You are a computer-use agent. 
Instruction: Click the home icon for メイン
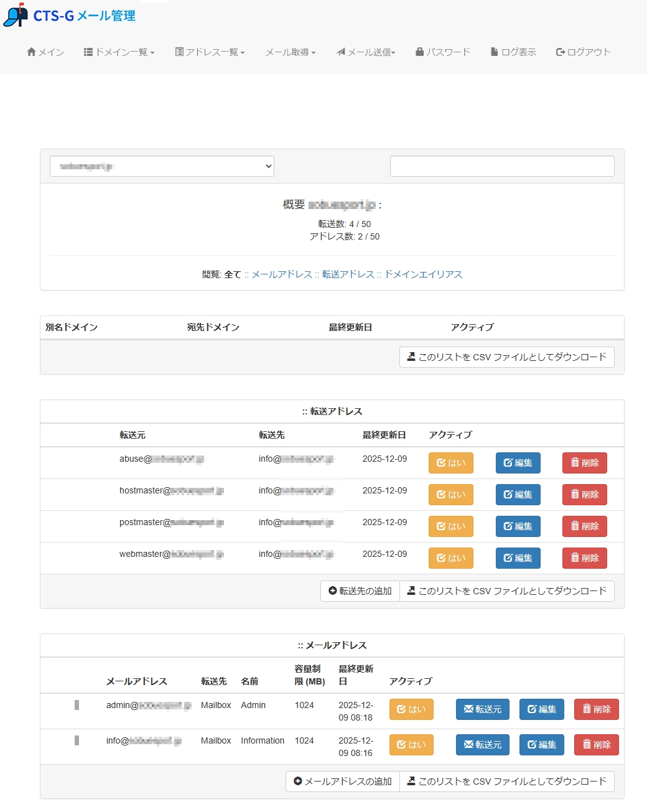point(32,52)
